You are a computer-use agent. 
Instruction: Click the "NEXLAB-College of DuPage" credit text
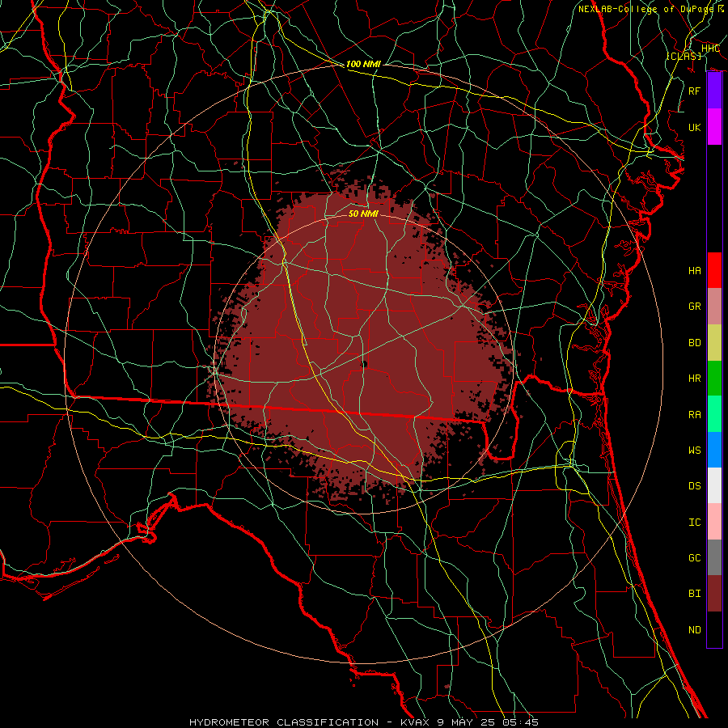(x=645, y=9)
